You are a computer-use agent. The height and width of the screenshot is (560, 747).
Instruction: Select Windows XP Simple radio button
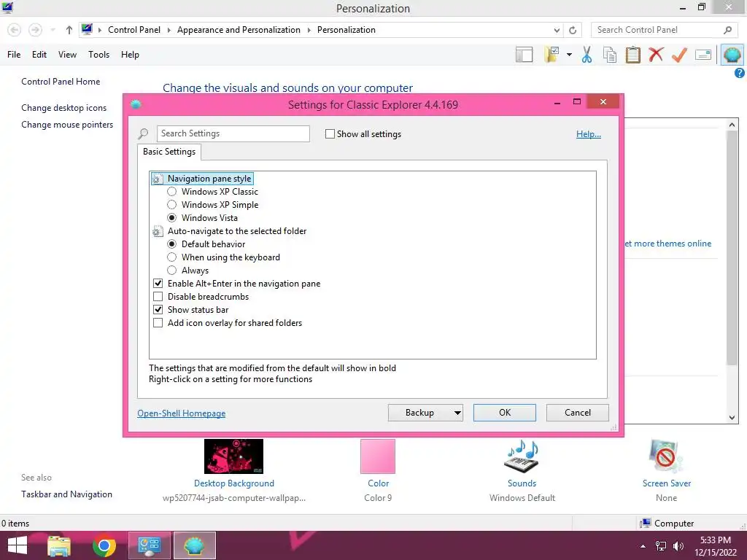[x=172, y=205]
